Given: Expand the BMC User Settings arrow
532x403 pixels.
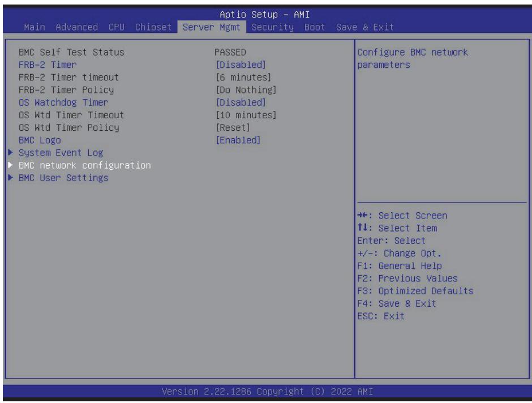Looking at the screenshot, I should coord(11,177).
